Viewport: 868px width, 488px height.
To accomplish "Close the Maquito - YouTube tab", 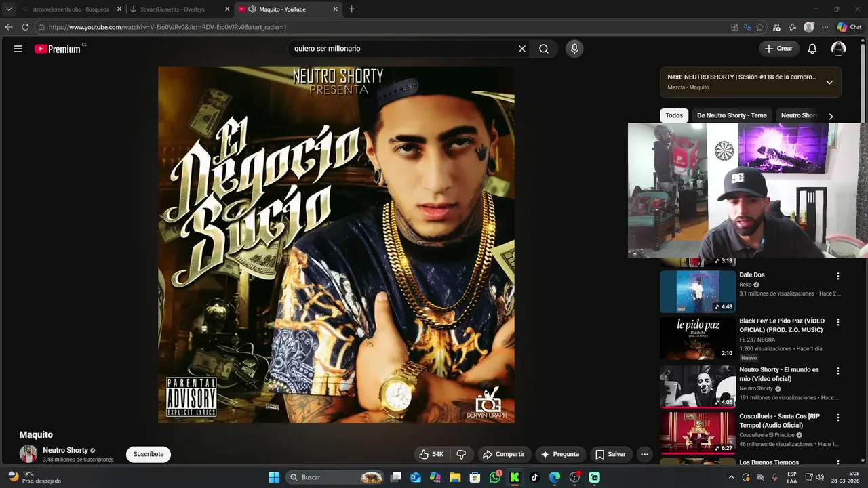I will [x=335, y=9].
